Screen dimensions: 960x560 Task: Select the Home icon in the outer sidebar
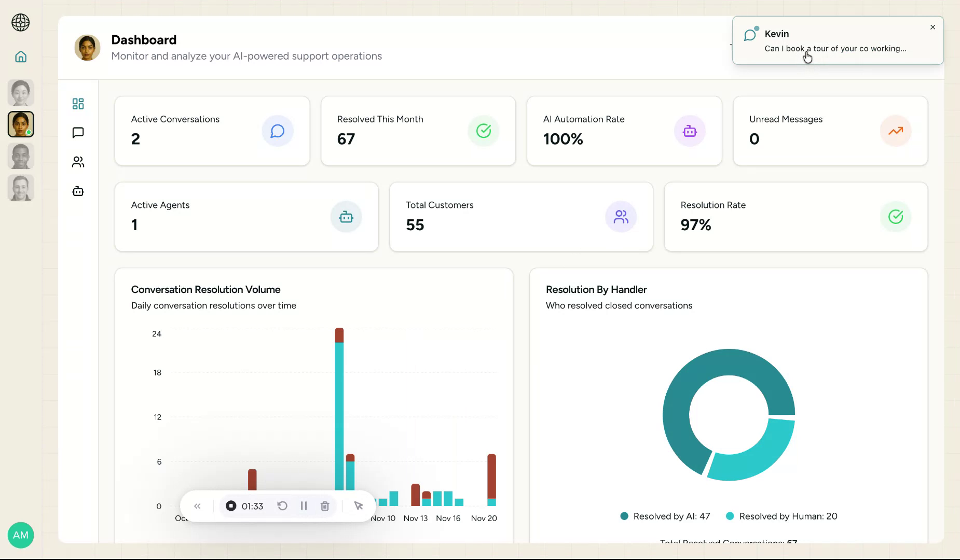pos(21,57)
